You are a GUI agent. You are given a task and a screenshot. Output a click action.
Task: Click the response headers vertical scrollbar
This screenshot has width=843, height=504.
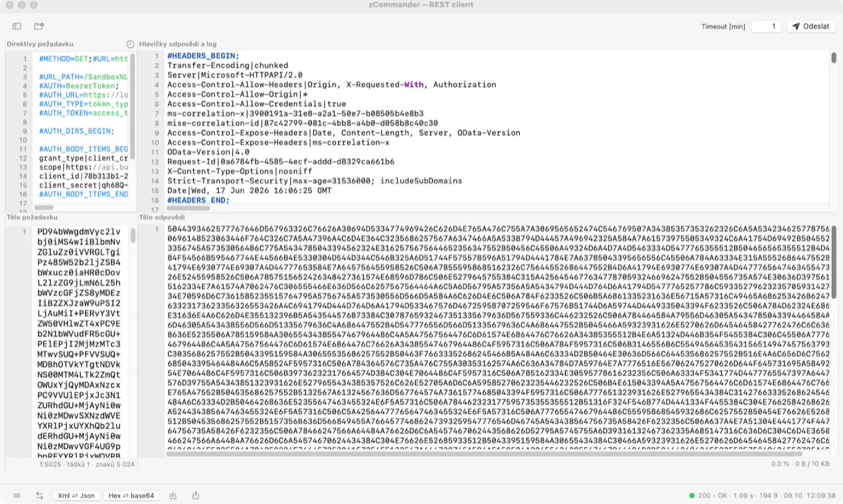(x=834, y=58)
